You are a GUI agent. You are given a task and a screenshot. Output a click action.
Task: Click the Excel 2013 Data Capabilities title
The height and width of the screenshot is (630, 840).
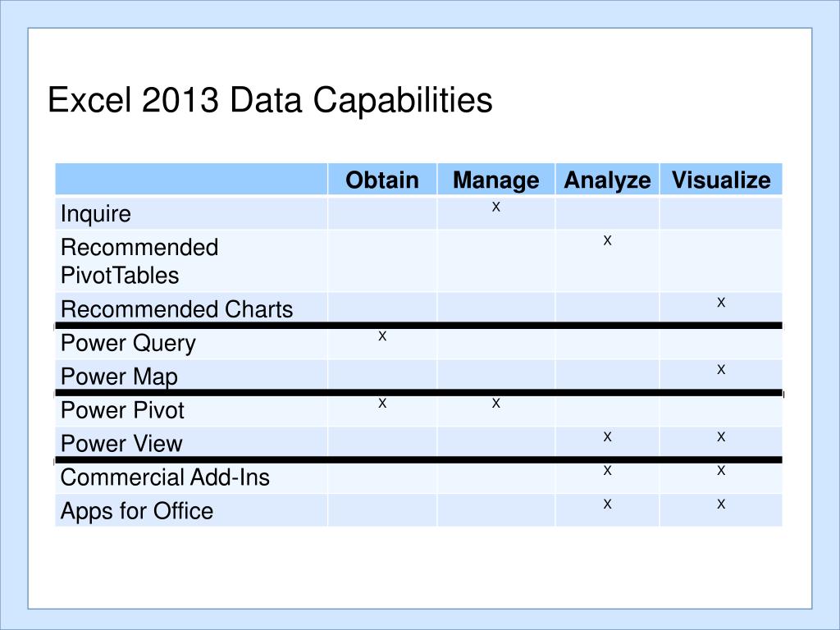[270, 100]
